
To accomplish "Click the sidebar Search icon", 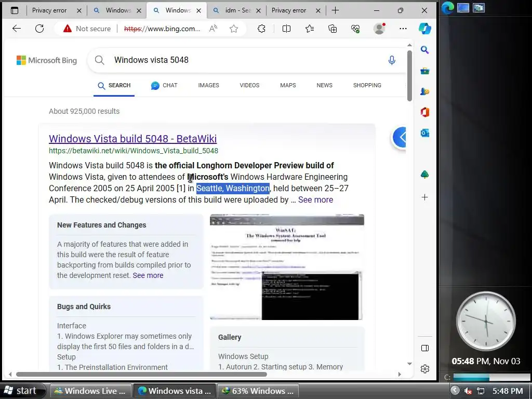I will 425,50.
